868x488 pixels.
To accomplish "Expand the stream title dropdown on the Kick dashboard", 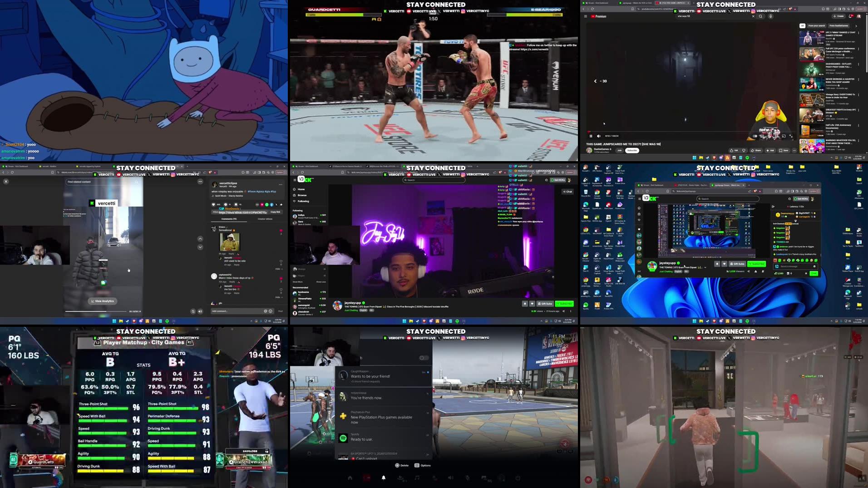I will (x=706, y=267).
